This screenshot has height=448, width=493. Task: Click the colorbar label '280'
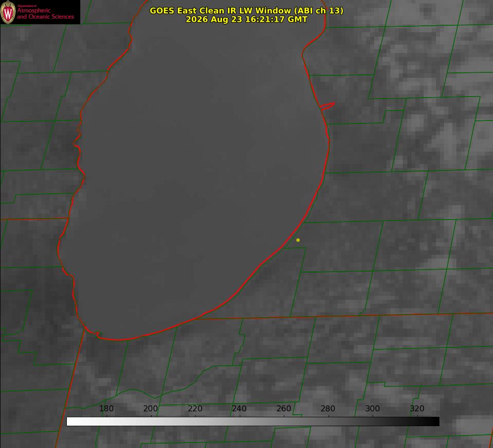coord(328,408)
